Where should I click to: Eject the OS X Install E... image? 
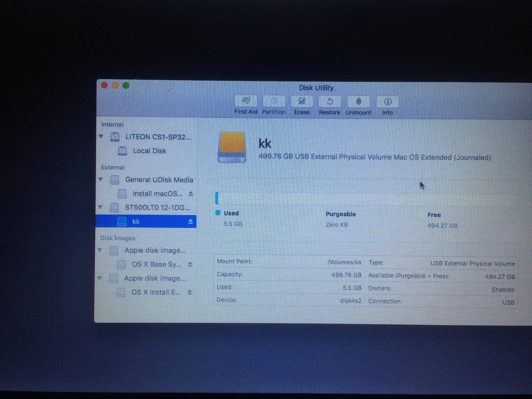tap(190, 292)
